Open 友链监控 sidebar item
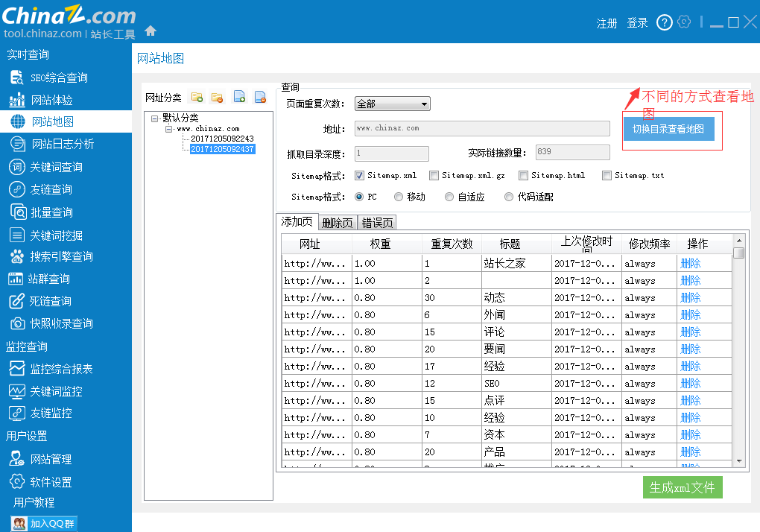The image size is (760, 532). [x=41, y=414]
